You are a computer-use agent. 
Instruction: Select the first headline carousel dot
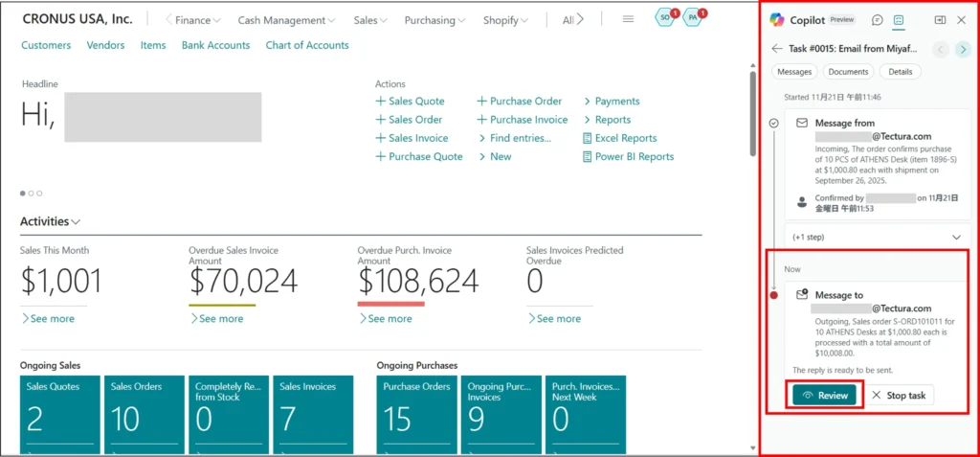(x=23, y=194)
